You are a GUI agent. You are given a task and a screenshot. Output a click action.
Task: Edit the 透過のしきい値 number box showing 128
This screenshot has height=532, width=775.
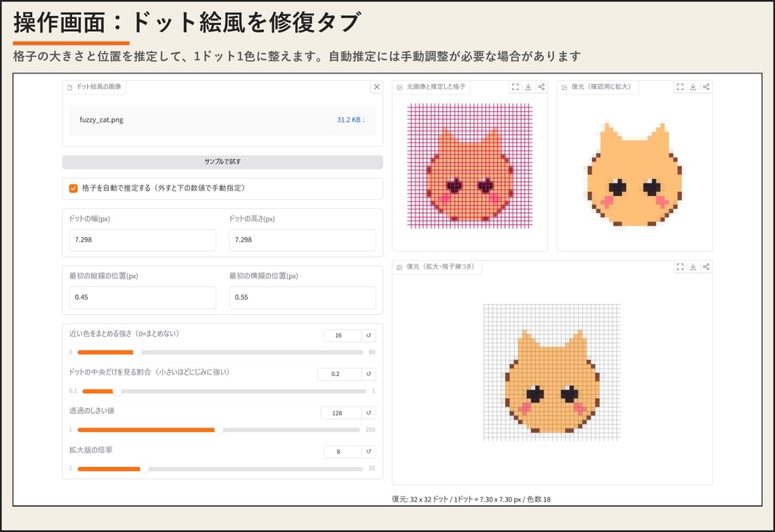pyautogui.click(x=341, y=413)
